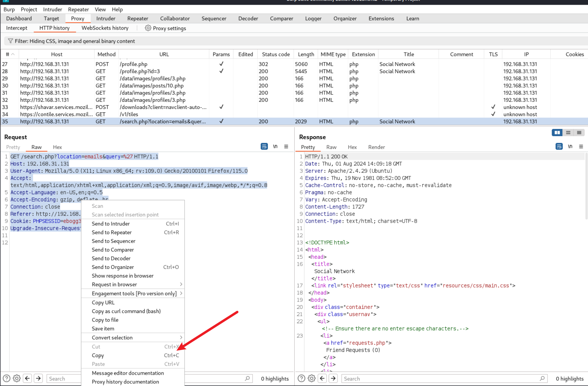Toggle Request non-printable characters \n icon
This screenshot has height=386, width=588.
[x=275, y=146]
